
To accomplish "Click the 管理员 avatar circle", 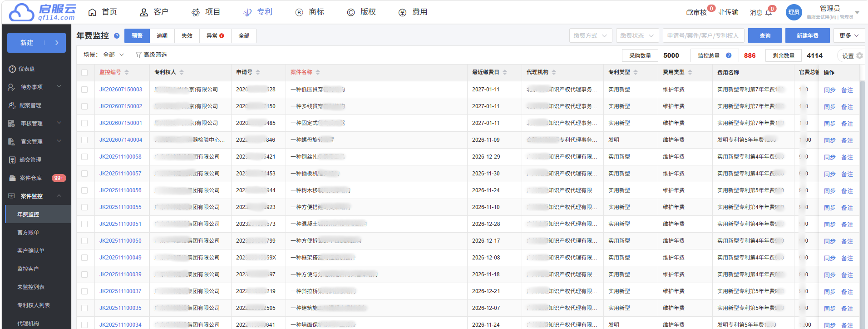I will (x=794, y=12).
